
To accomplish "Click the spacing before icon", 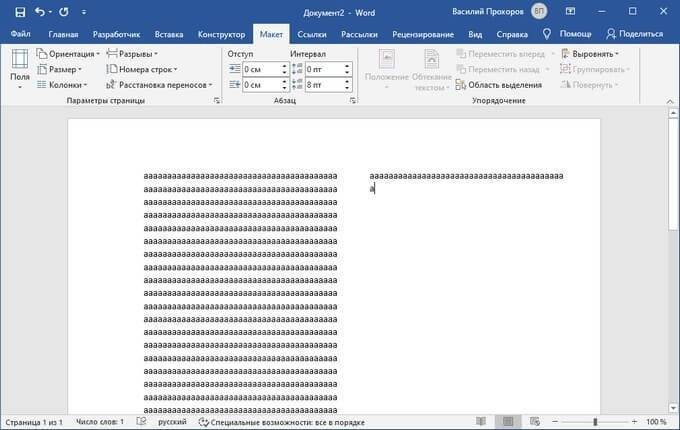I will tap(298, 69).
